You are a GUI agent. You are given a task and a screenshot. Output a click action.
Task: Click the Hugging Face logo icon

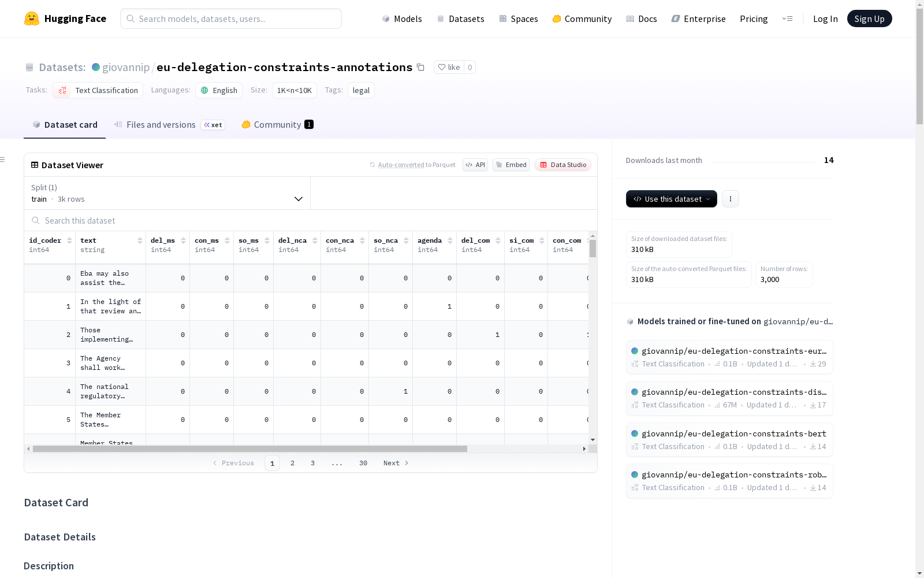tap(32, 18)
